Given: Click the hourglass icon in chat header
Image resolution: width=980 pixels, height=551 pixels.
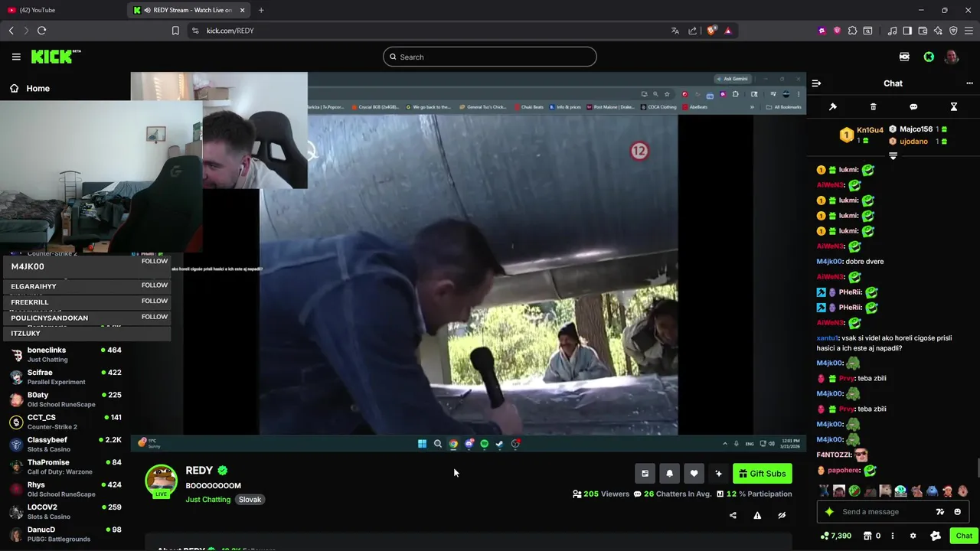Looking at the screenshot, I should coord(954,107).
